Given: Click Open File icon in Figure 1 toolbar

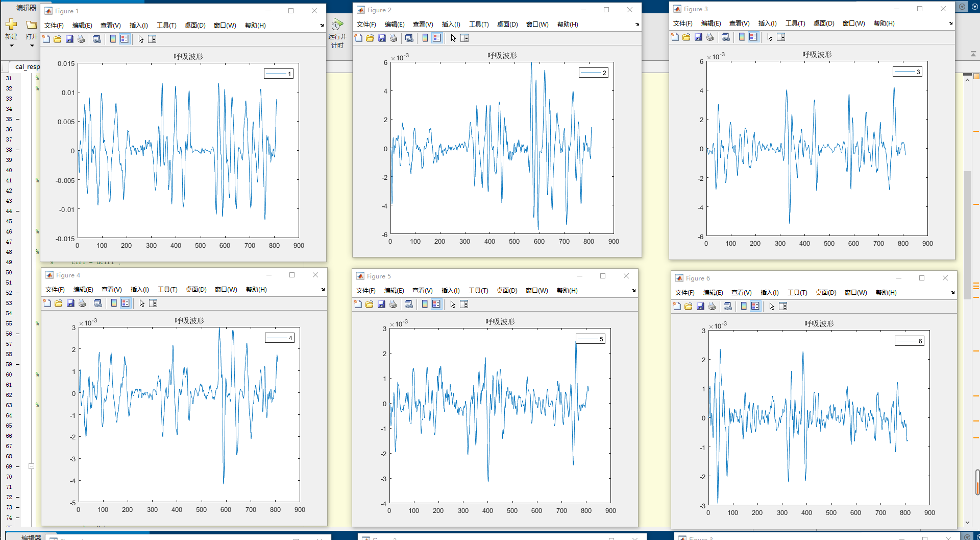Looking at the screenshot, I should (58, 39).
